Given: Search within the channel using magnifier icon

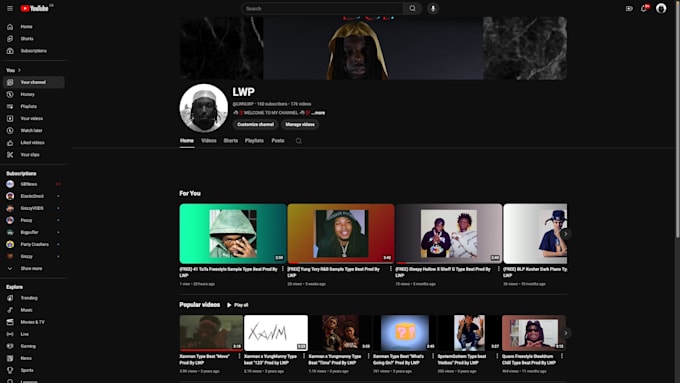Looking at the screenshot, I should [298, 141].
